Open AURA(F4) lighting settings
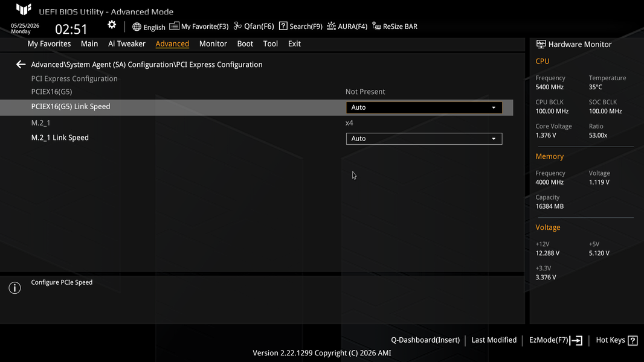Screen dimensions: 644x362 [347, 26]
